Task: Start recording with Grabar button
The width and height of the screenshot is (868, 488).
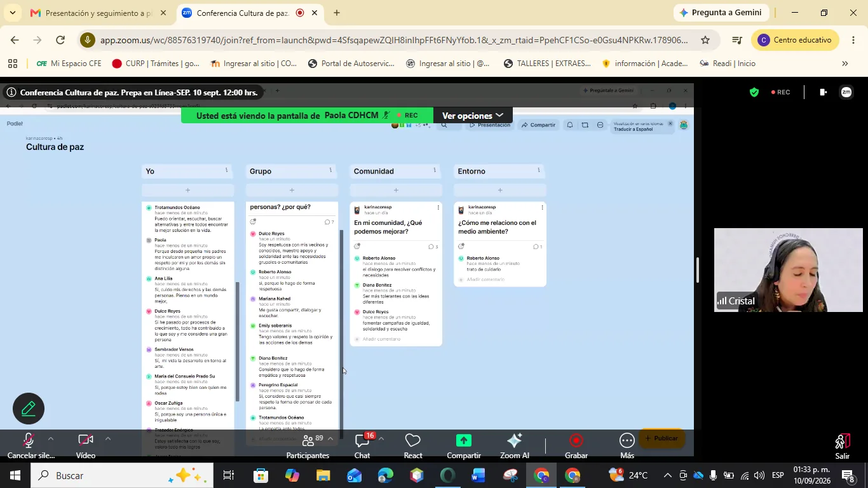Action: (576, 445)
